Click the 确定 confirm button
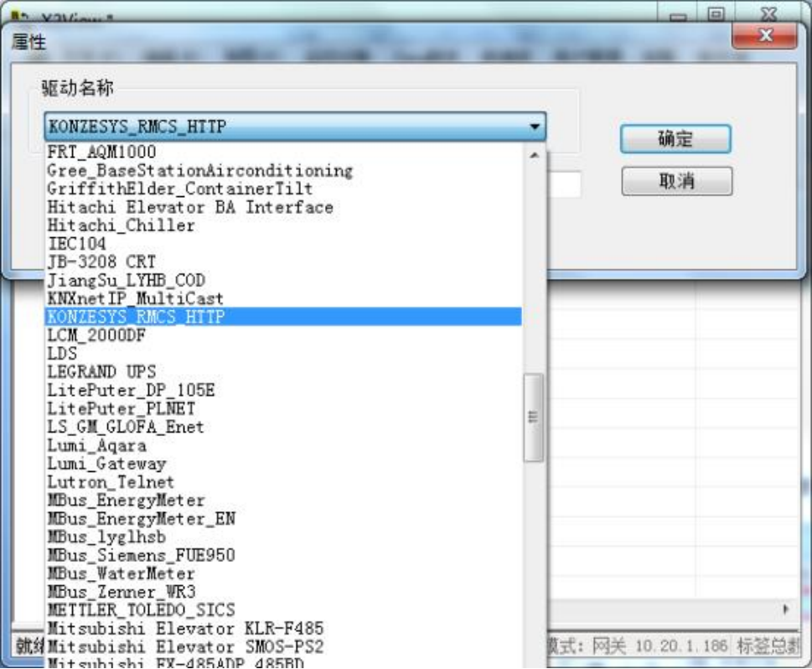 click(x=675, y=139)
